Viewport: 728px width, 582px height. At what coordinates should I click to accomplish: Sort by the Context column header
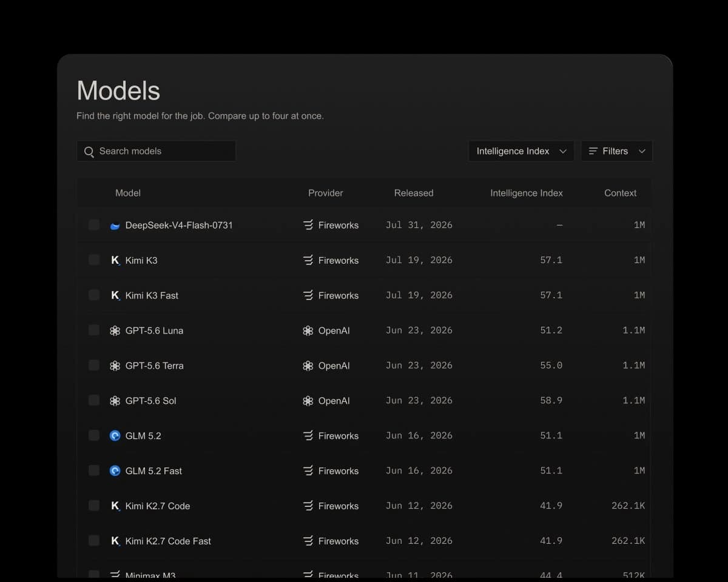point(620,193)
